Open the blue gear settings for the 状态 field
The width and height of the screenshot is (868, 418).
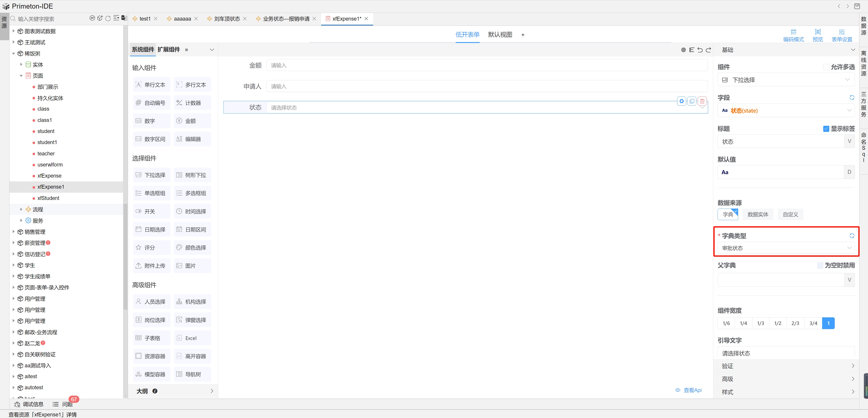tap(682, 101)
